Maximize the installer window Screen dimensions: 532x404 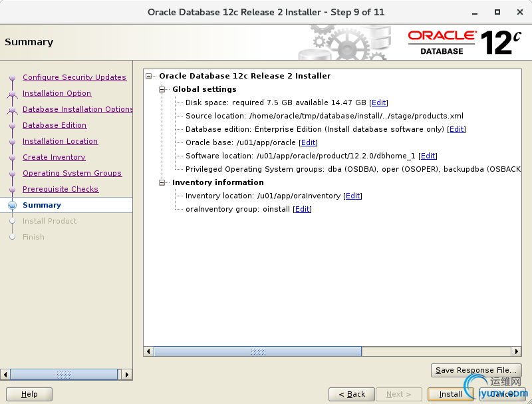point(497,12)
